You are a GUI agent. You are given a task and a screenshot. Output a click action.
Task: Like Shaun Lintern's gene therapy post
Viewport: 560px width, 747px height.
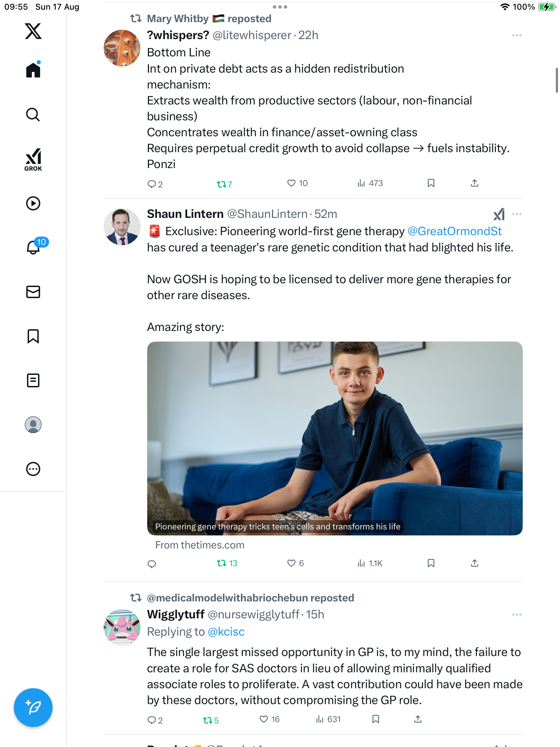tap(291, 563)
